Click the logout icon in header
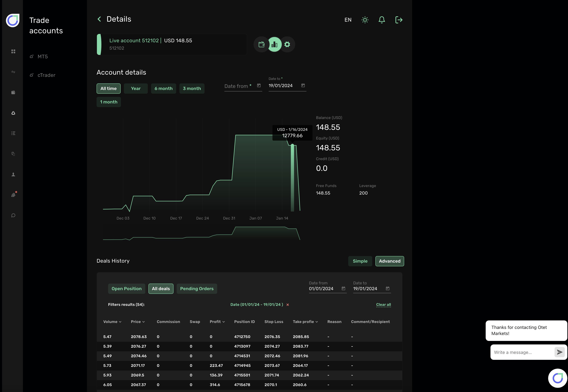This screenshot has width=568, height=392. click(399, 20)
